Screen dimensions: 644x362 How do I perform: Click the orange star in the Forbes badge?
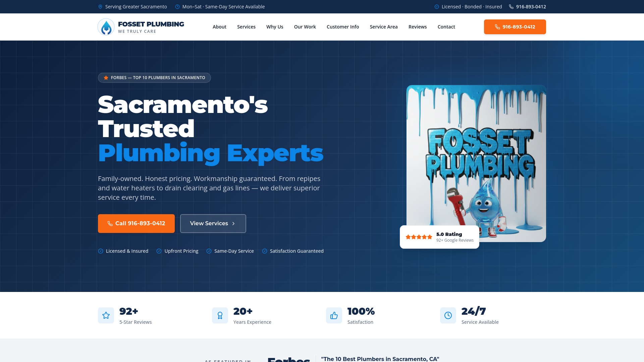tap(106, 78)
